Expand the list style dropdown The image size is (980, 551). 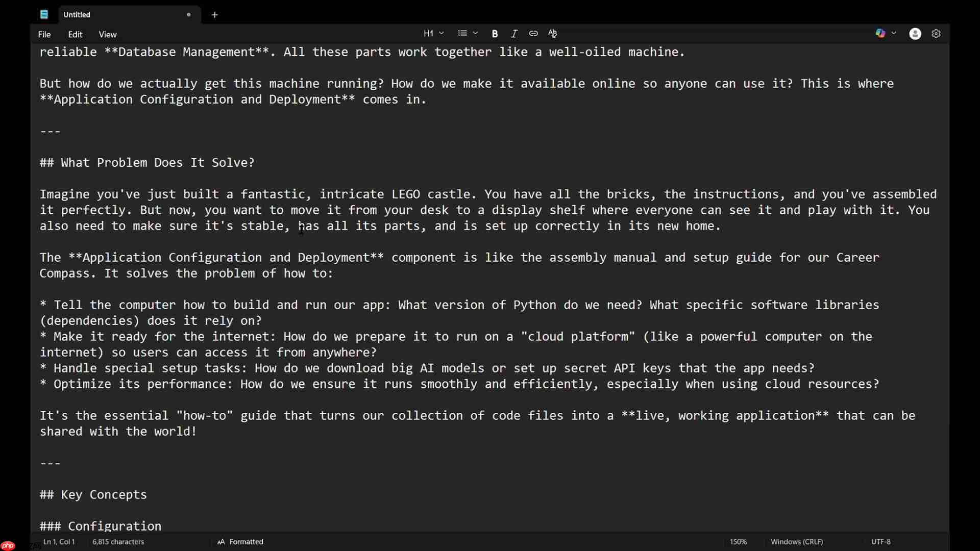click(468, 34)
